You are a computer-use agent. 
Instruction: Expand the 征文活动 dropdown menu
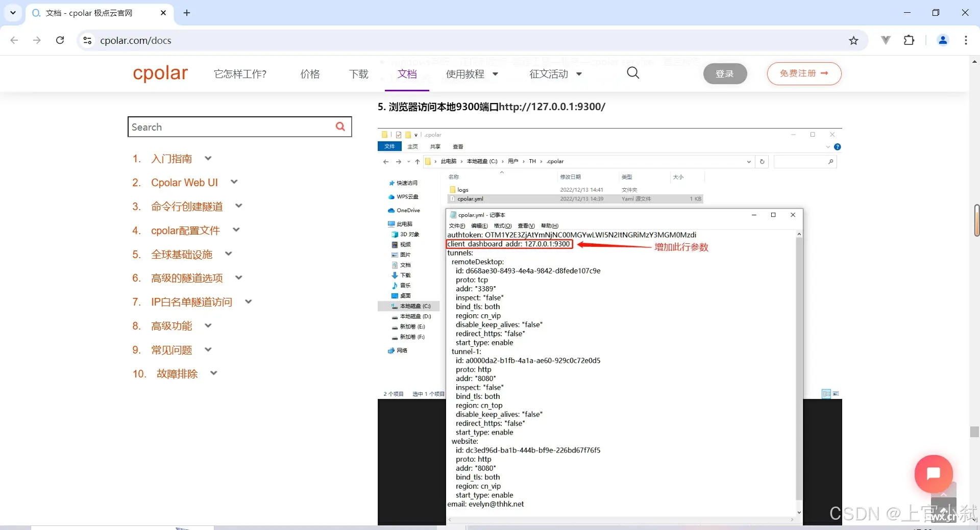tap(555, 74)
